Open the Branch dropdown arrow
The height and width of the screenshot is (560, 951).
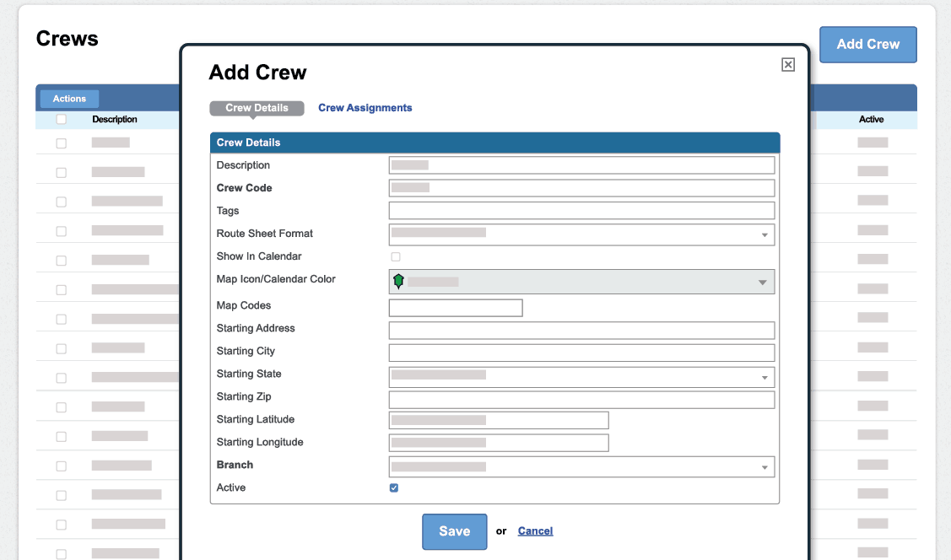(x=765, y=467)
